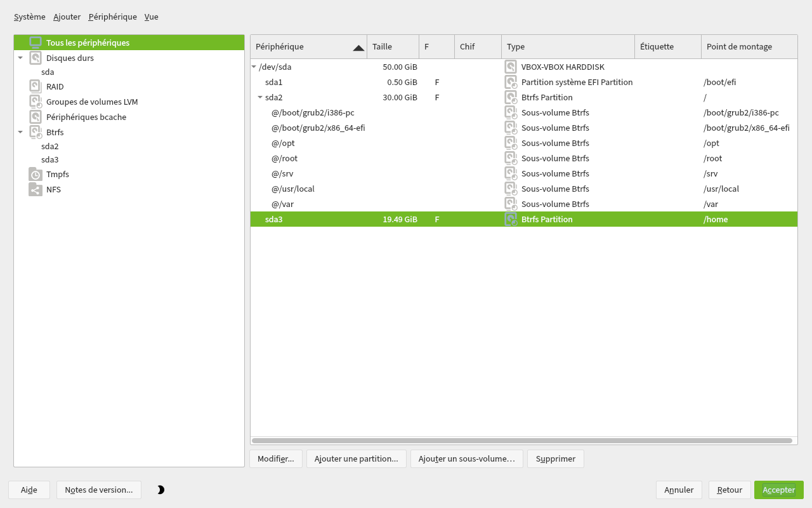Screen dimensions: 812x508
Task: Collapse the /dev/sda device row
Action: click(x=254, y=67)
